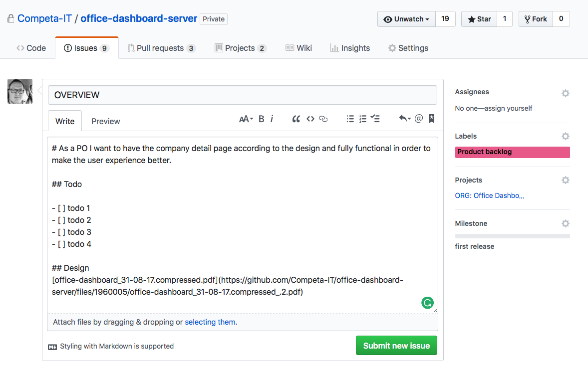Click the '## Todo' heading line
Image resolution: width=588 pixels, height=377 pixels.
coord(67,184)
